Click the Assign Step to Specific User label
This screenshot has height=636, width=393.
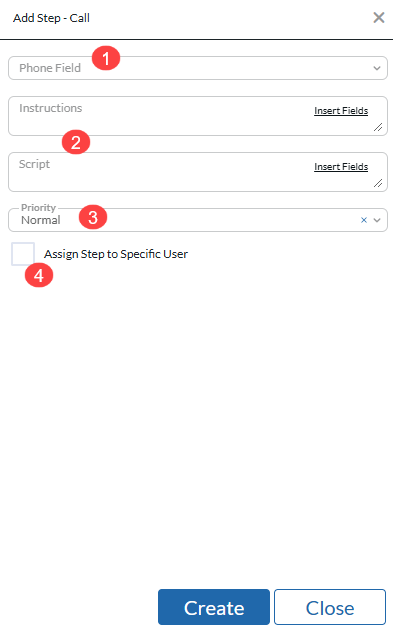[x=116, y=254]
